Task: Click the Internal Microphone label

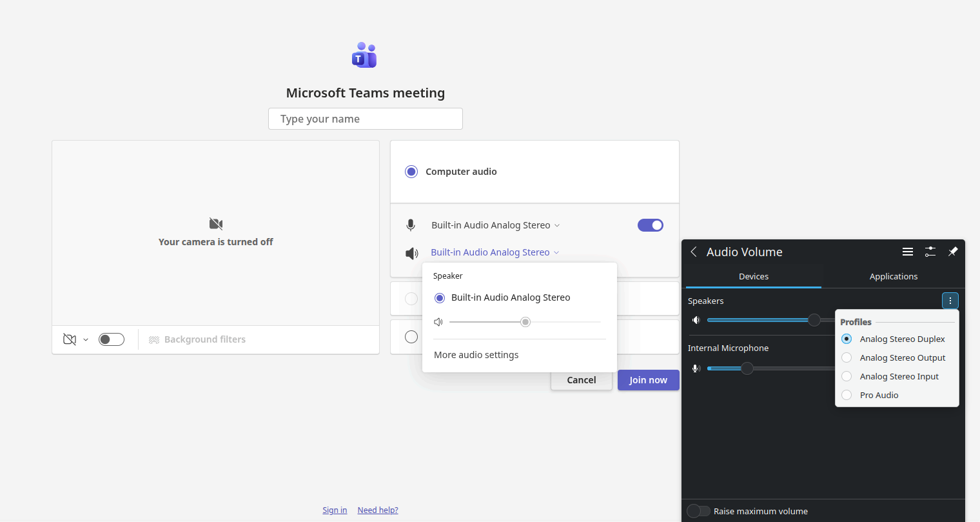Action: point(729,348)
